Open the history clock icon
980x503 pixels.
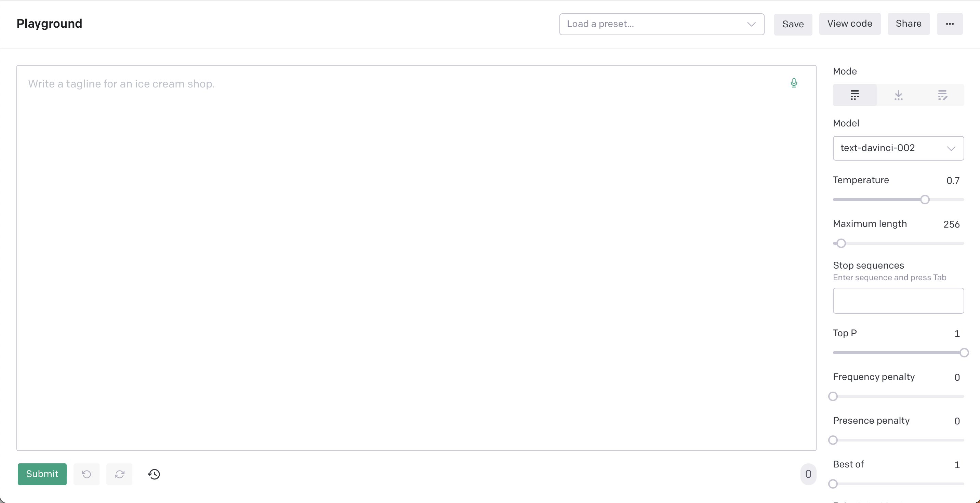[154, 474]
